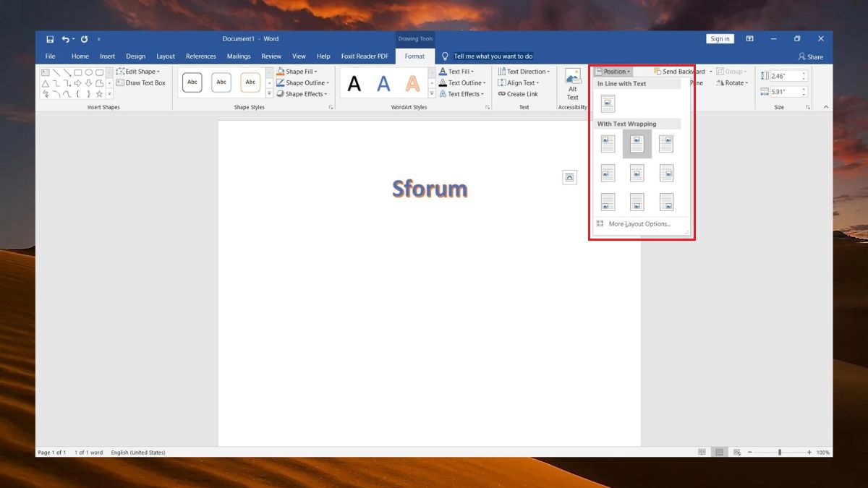Select the Scribble freeform shape
Viewport: 868px width, 488px height.
46,94
